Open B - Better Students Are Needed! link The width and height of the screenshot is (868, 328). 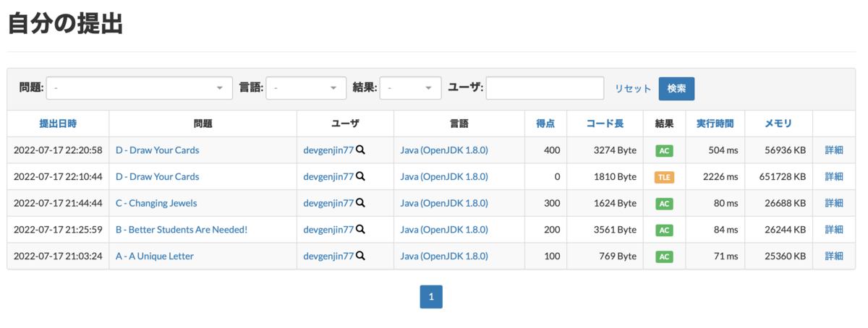(x=182, y=230)
